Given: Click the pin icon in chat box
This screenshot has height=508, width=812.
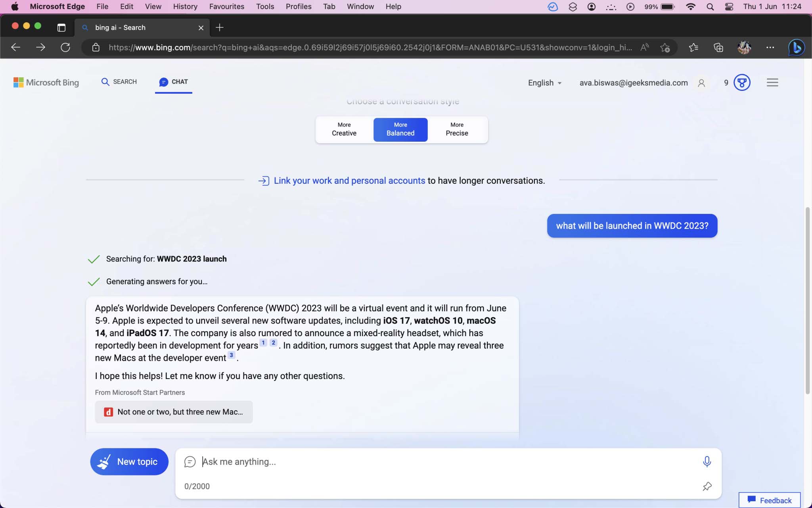Looking at the screenshot, I should pos(707,486).
